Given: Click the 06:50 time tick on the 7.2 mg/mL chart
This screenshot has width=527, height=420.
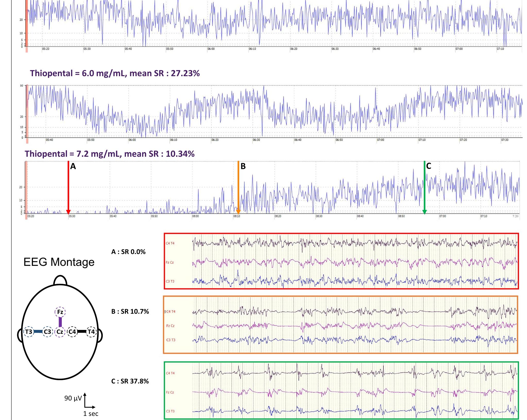Looking at the screenshot, I should 401,216.
